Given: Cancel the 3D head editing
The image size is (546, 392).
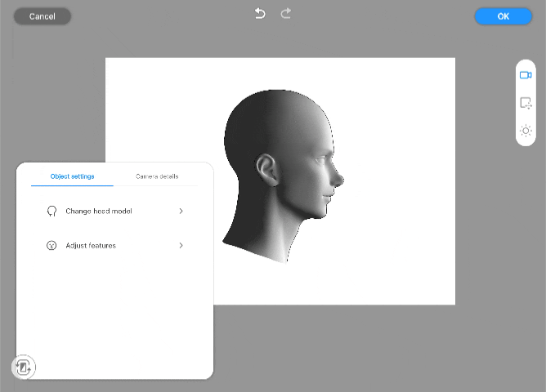Looking at the screenshot, I should 43,16.
